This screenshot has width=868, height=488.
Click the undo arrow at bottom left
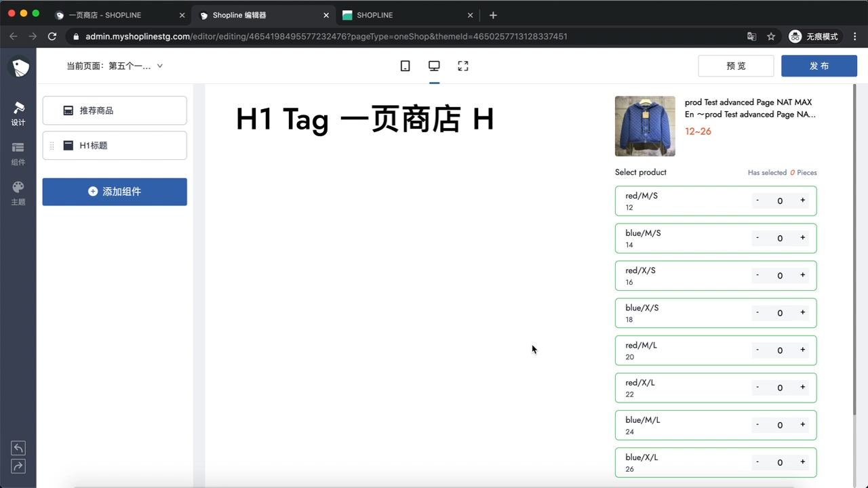pos(18,447)
